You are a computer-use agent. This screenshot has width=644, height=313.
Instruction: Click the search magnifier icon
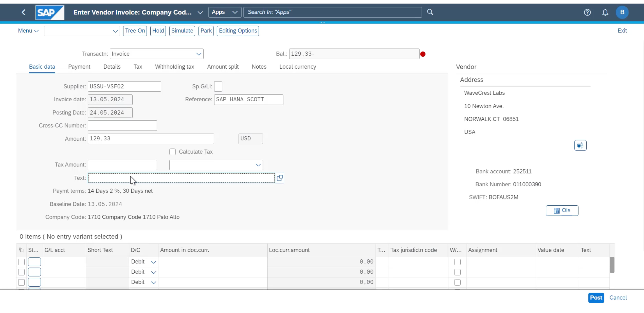[x=430, y=12]
